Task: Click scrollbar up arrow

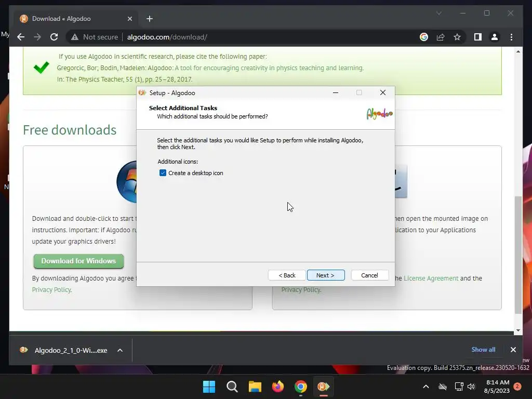Action: 518,51
